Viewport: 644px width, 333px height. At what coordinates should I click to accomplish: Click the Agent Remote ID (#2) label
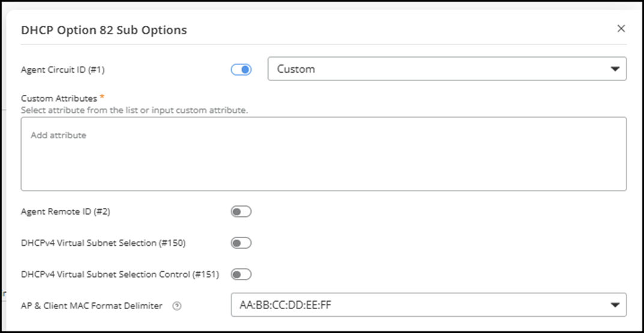click(65, 212)
